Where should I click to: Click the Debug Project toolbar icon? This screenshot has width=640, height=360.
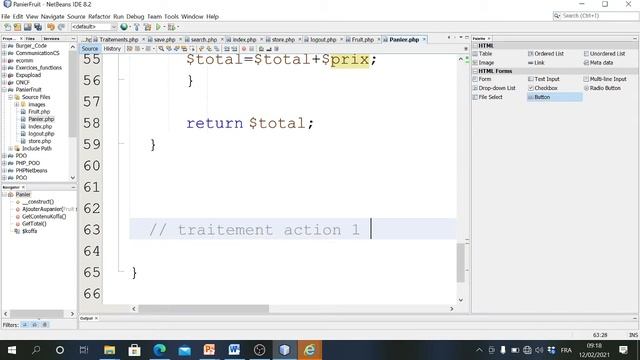171,27
